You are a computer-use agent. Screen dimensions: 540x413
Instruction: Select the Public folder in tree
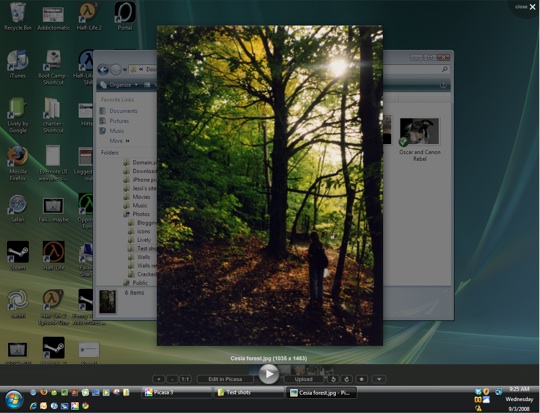coord(136,283)
